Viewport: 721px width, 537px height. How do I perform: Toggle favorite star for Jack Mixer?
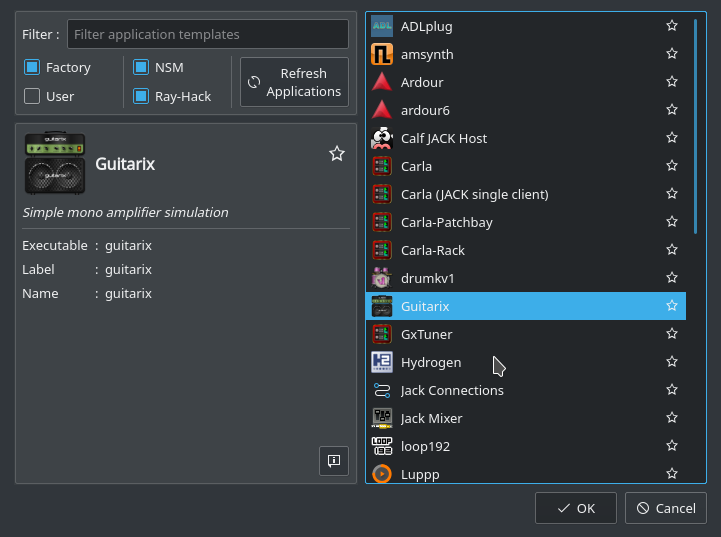[672, 418]
